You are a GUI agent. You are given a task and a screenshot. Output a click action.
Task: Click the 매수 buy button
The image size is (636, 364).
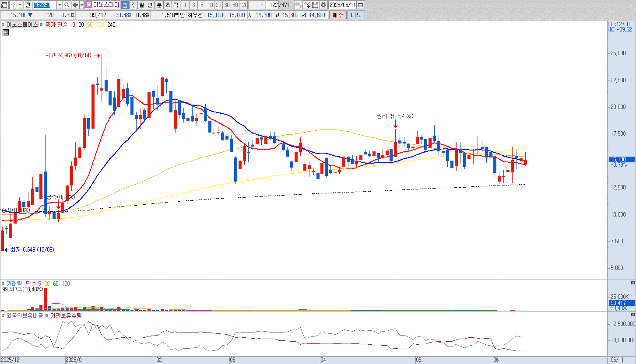coord(338,15)
